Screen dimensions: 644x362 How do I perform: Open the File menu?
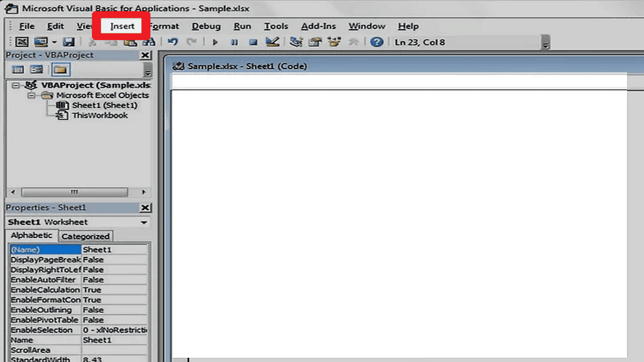point(27,26)
